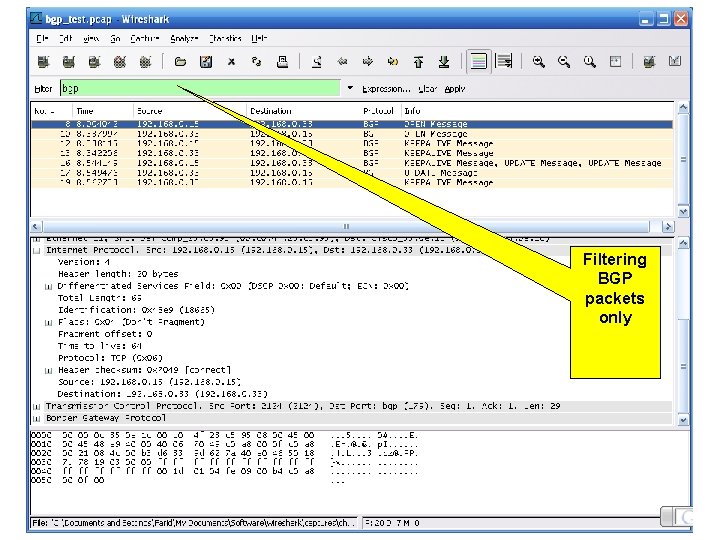This screenshot has height=540, width=720.
Task: Jump to the first packet icon
Action: (418, 62)
